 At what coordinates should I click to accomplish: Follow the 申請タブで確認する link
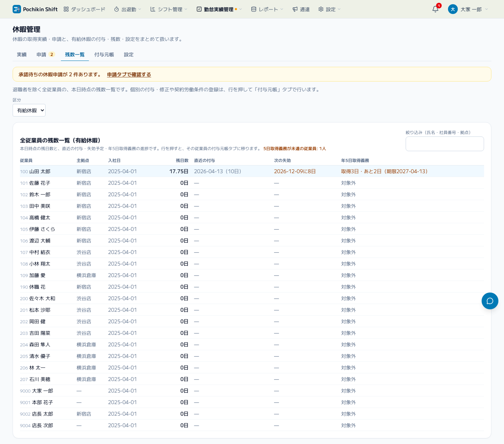tap(129, 75)
